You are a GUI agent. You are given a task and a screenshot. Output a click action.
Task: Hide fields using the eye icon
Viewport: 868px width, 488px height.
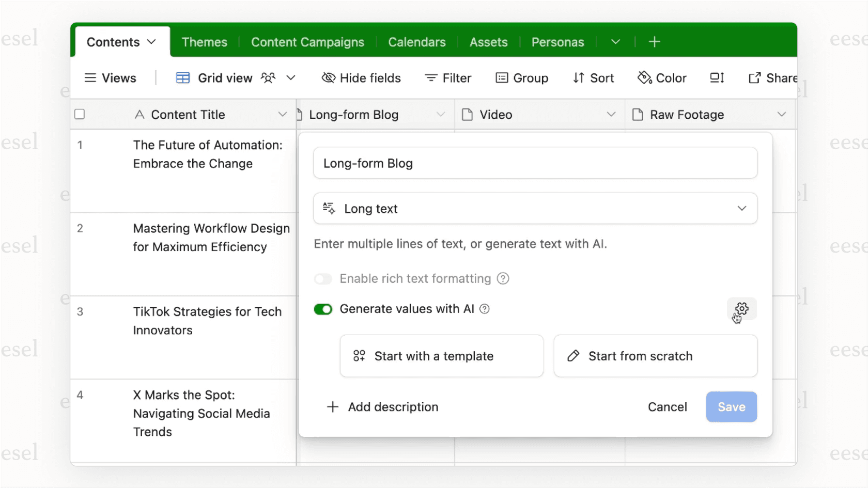tap(361, 77)
